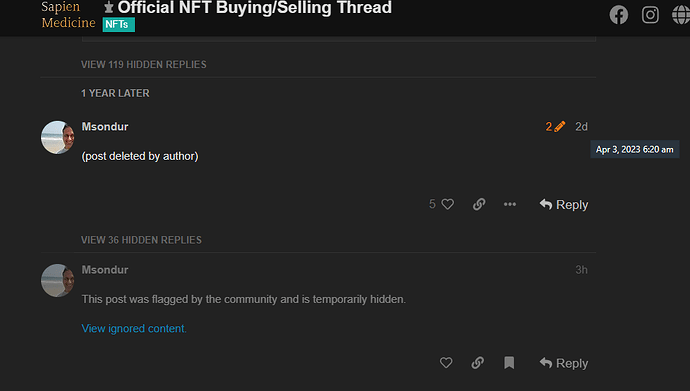Image resolution: width=690 pixels, height=391 pixels.
Task: Like the deleted Msondur post
Action: tap(448, 204)
